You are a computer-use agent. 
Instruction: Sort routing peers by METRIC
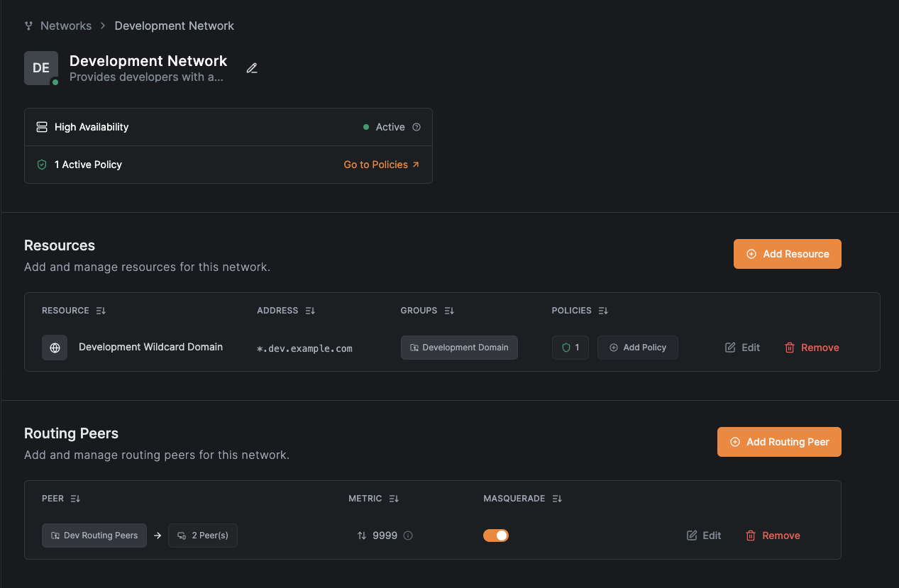coord(394,498)
